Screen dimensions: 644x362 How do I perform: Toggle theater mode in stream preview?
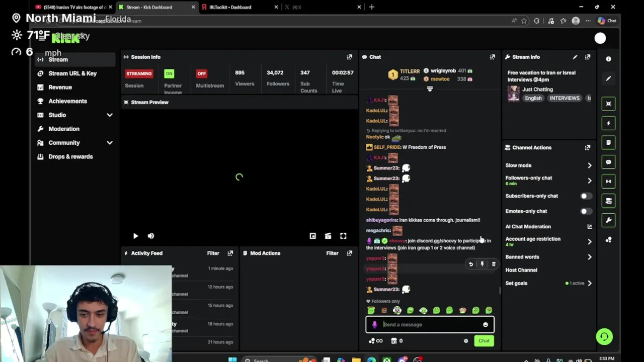click(328, 236)
